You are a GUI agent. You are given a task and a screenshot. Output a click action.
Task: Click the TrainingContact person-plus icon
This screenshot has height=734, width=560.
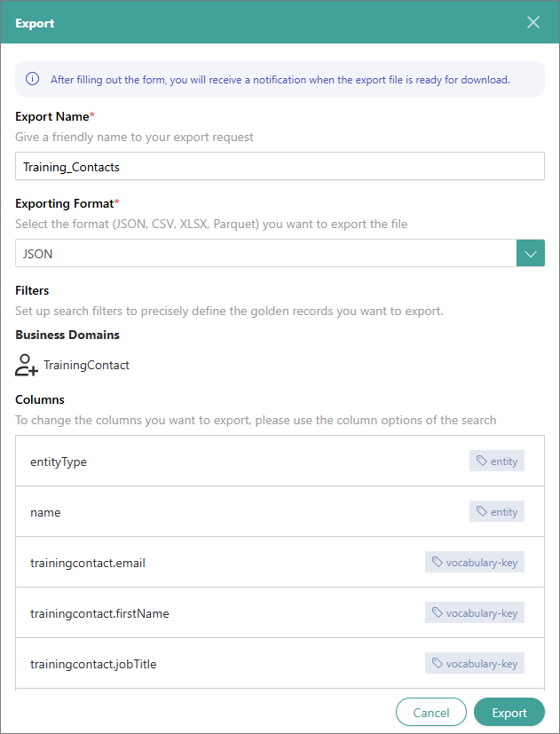click(x=27, y=365)
